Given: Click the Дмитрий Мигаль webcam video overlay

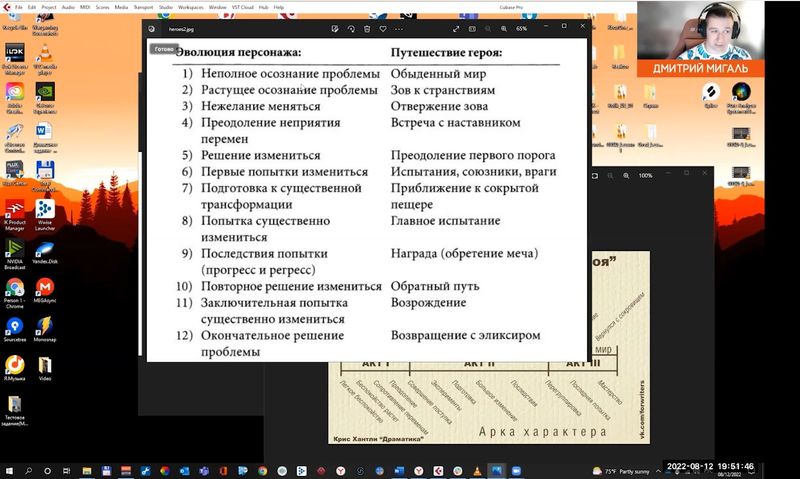Looking at the screenshot, I should [x=700, y=39].
